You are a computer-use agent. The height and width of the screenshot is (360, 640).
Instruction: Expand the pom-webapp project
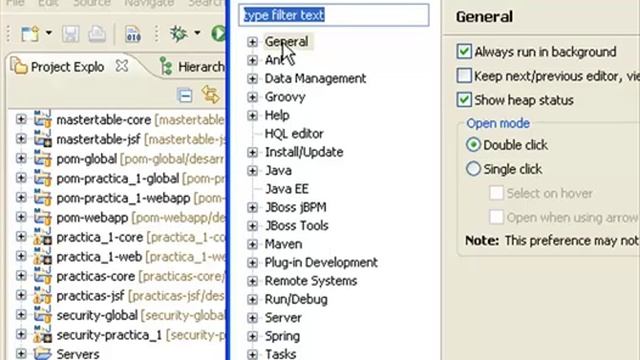pyautogui.click(x=21, y=217)
